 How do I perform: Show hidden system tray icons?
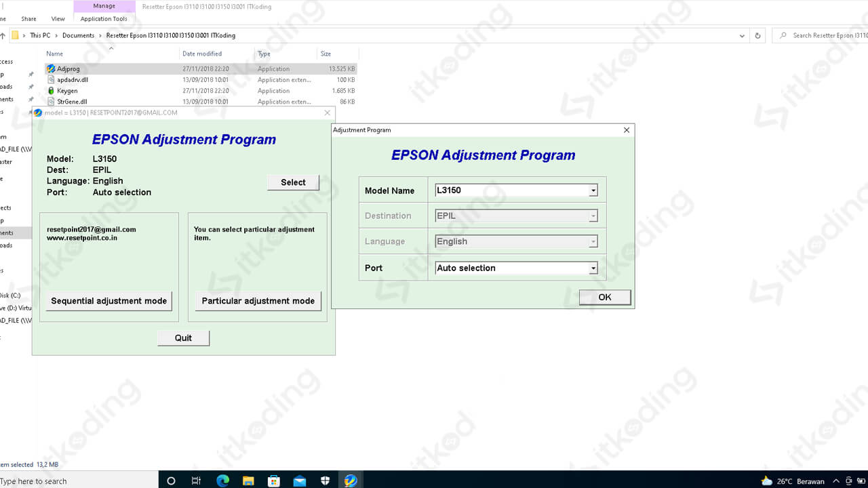836,481
